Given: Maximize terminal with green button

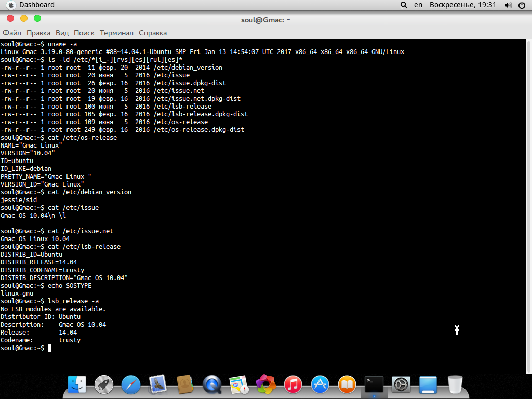Looking at the screenshot, I should coord(37,18).
